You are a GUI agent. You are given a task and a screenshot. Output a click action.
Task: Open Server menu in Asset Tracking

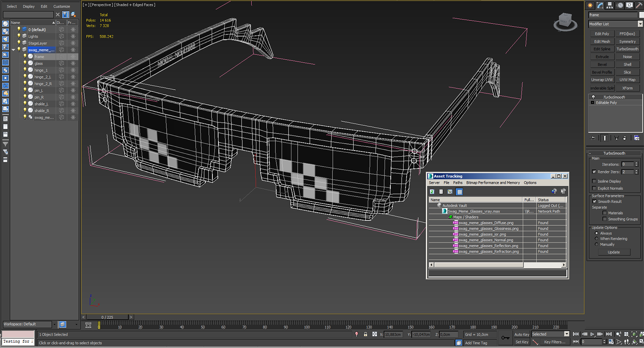click(x=434, y=183)
